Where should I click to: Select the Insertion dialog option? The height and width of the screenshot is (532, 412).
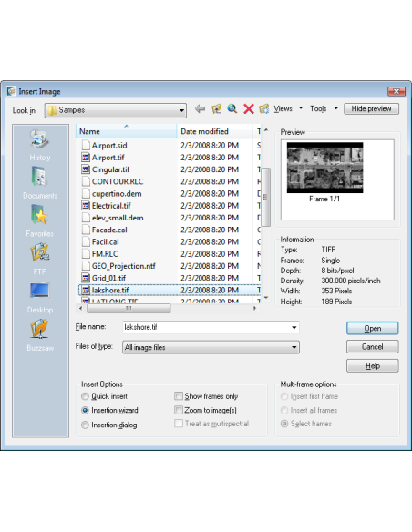[x=85, y=425]
